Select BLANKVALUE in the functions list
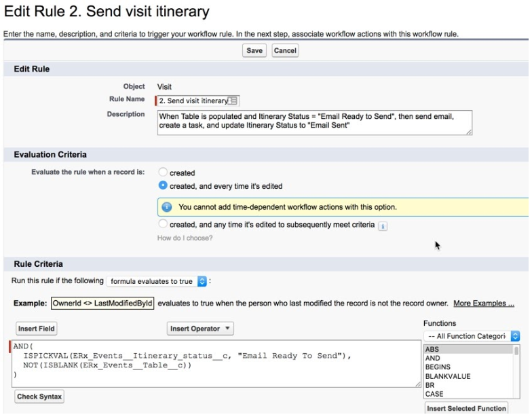The width and height of the screenshot is (532, 419). (x=448, y=376)
